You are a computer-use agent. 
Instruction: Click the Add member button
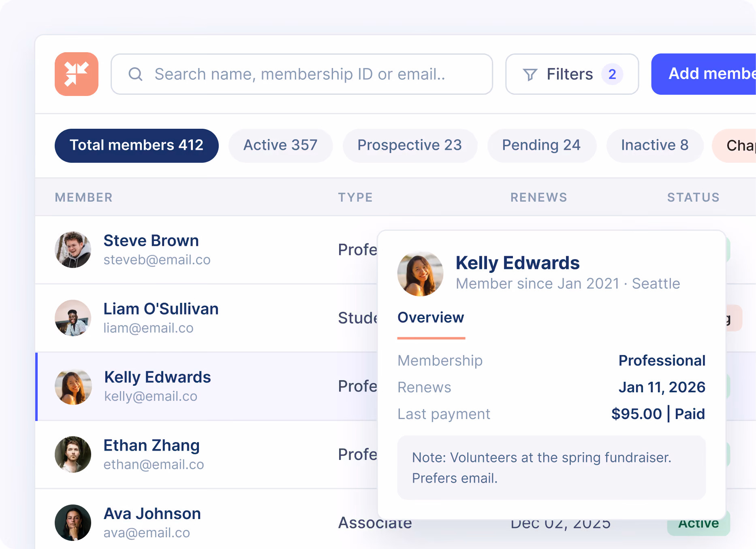point(704,74)
